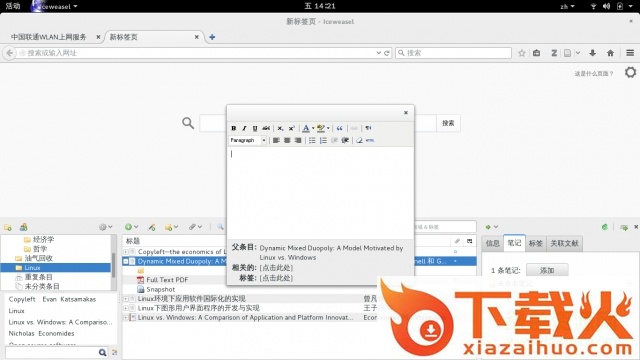Click tags 点击此处 link
This screenshot has width=640, height=360.
coord(276,278)
